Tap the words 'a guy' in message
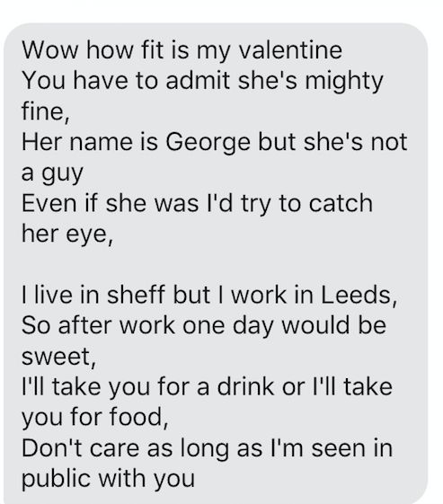Image resolution: width=443 pixels, height=504 pixels. pyautogui.click(x=52, y=174)
